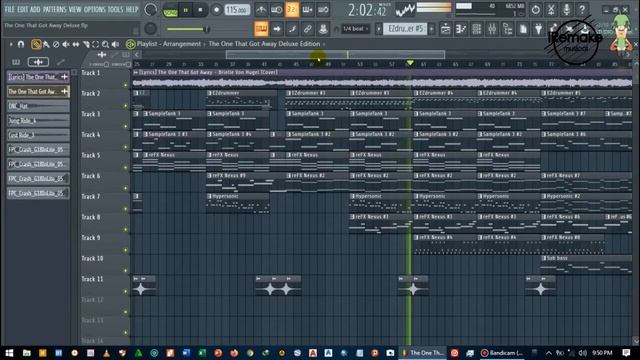Open the 1/4 beat snap dropdown
640x360 pixels.
tap(355, 29)
